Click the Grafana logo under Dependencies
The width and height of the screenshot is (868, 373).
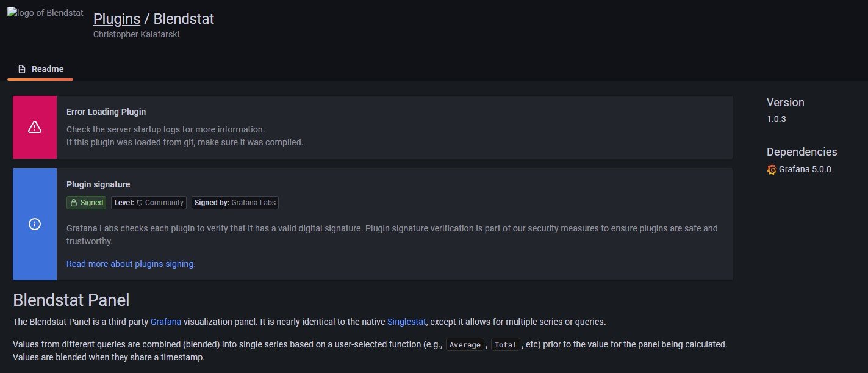[x=772, y=169]
